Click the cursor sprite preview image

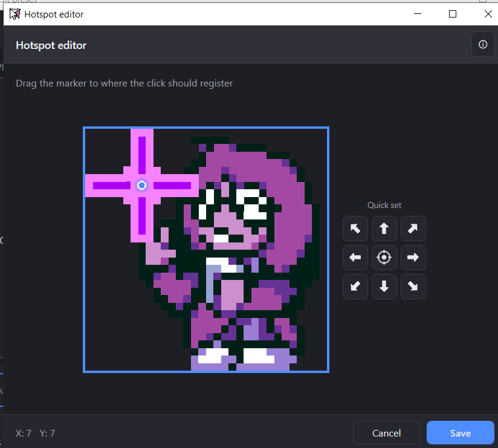coord(206,250)
